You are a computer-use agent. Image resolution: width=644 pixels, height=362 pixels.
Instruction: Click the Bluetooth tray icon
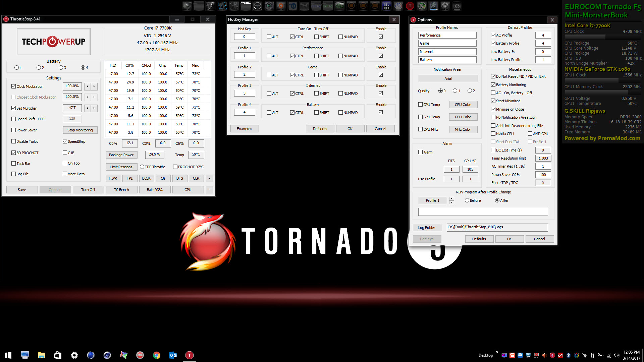point(569,355)
